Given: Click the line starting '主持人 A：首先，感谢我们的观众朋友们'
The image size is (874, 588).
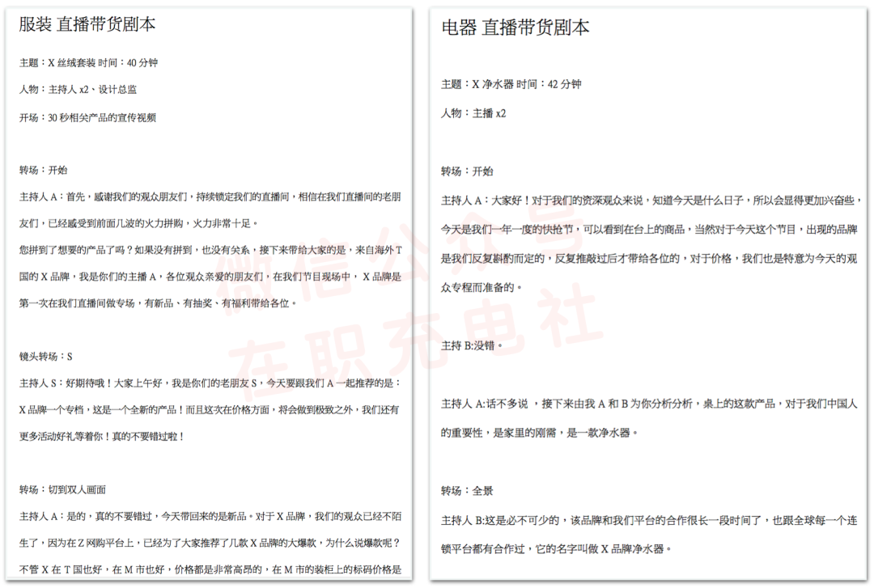Looking at the screenshot, I should point(210,197).
